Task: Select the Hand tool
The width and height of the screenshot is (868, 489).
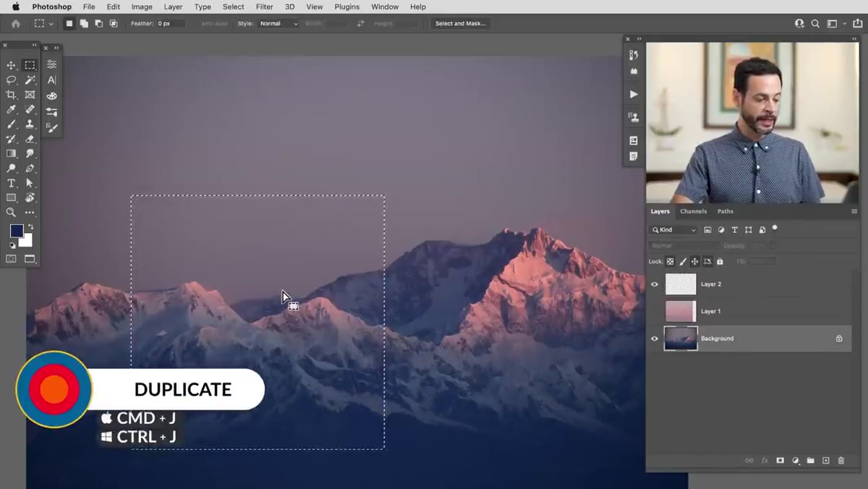Action: click(30, 197)
